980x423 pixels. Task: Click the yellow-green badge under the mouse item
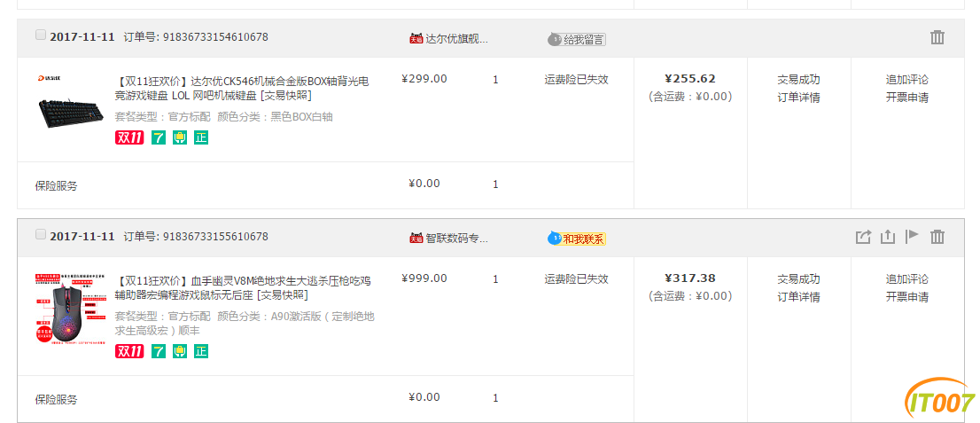click(x=180, y=351)
